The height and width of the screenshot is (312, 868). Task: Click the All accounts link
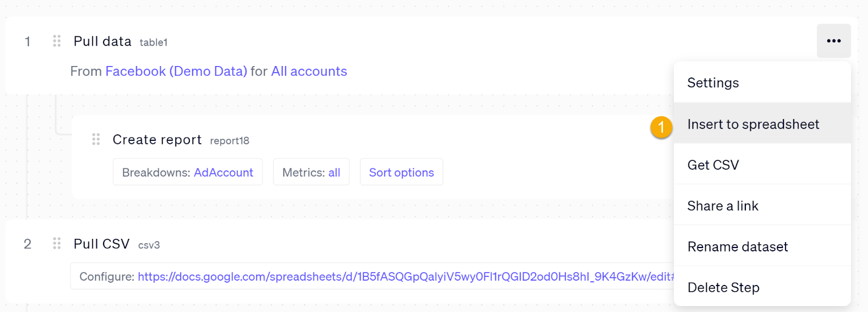coord(309,71)
